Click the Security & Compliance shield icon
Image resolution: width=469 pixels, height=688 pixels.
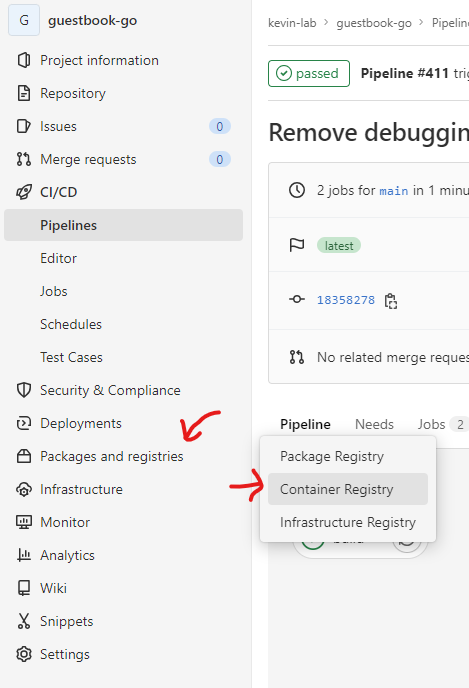coord(24,390)
